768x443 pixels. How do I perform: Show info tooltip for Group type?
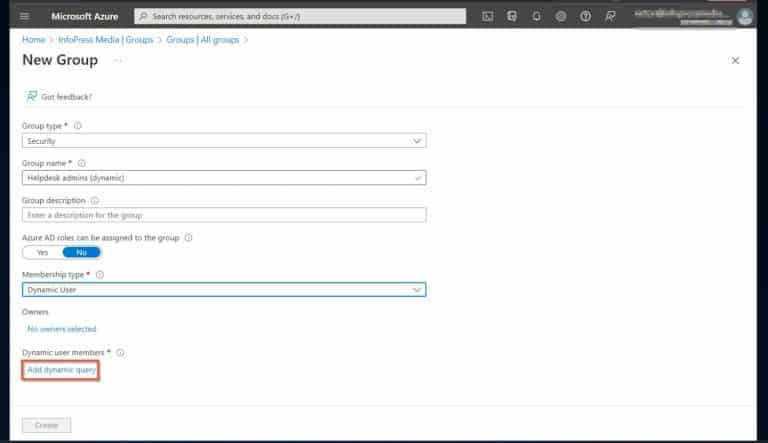[77, 126]
